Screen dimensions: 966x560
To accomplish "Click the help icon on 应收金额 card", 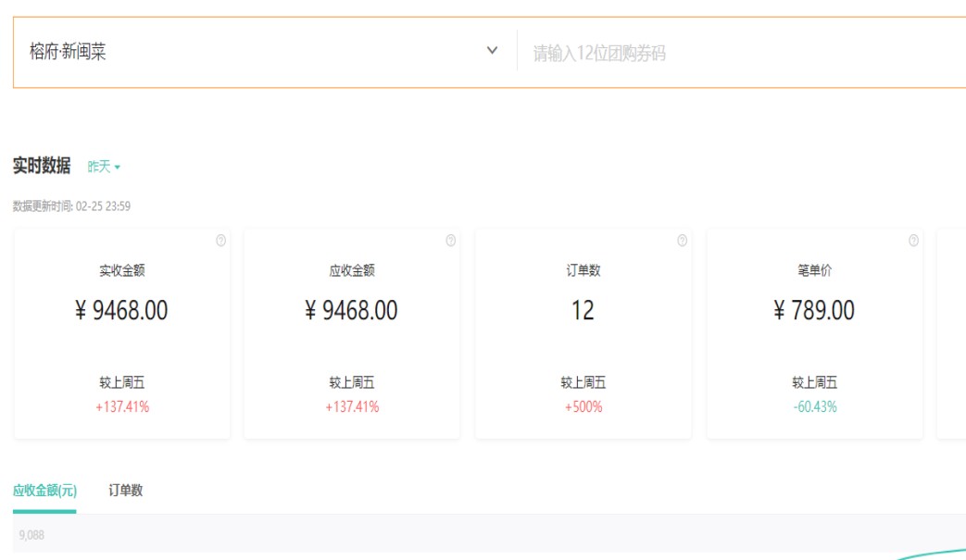I will (451, 241).
